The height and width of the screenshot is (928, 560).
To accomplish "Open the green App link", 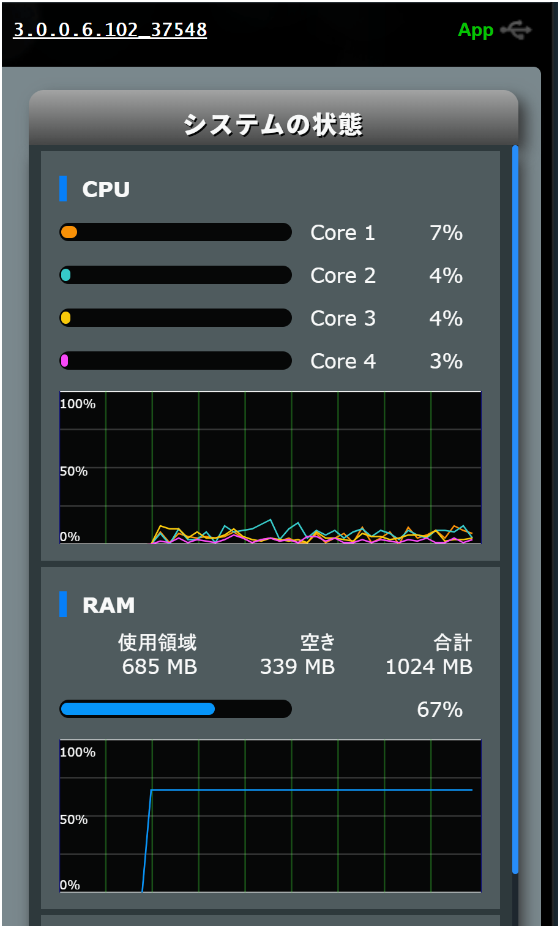I will (475, 30).
